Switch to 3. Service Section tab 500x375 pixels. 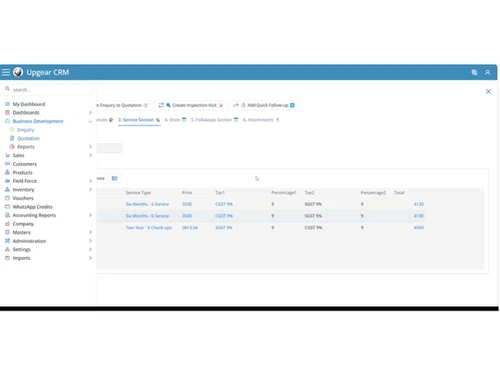[139, 120]
